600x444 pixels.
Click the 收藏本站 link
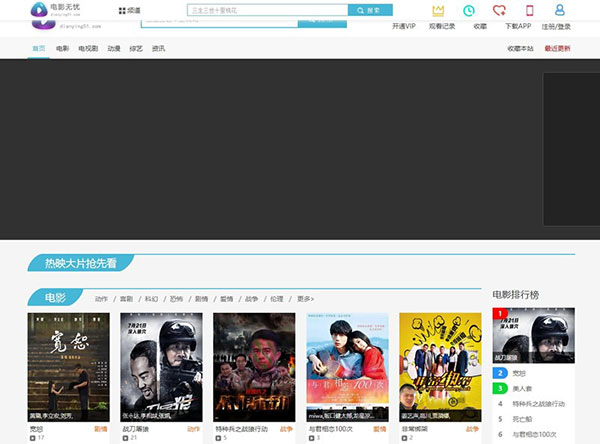click(x=520, y=48)
